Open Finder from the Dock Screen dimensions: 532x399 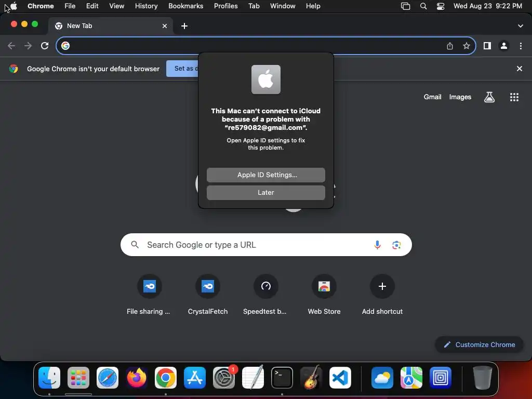[x=49, y=378]
